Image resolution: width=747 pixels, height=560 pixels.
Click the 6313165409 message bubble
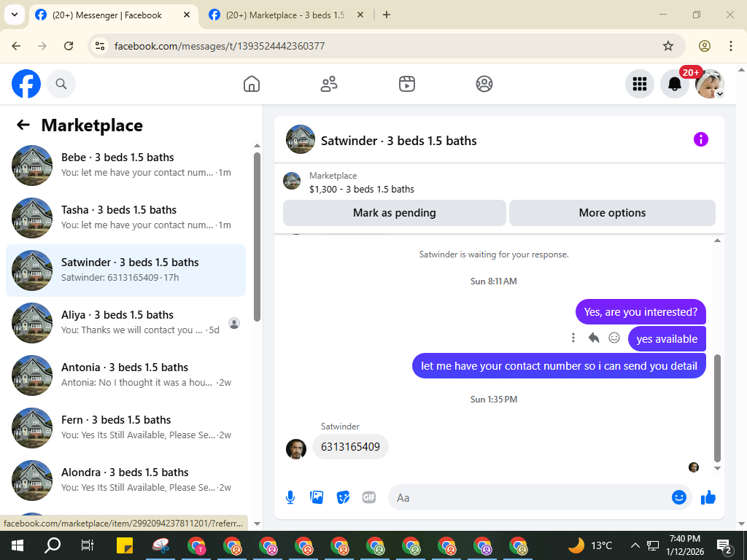pos(350,447)
